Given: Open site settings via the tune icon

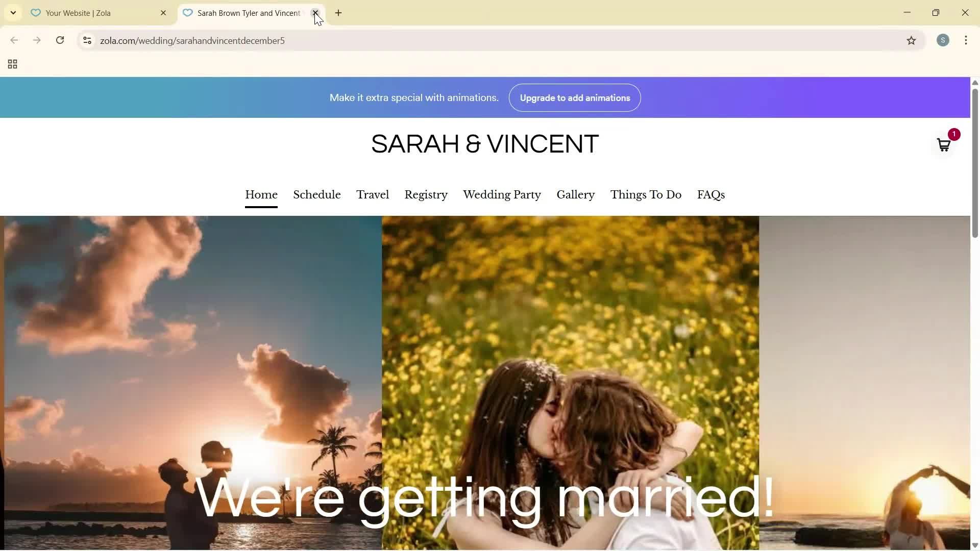Looking at the screenshot, I should point(87,40).
